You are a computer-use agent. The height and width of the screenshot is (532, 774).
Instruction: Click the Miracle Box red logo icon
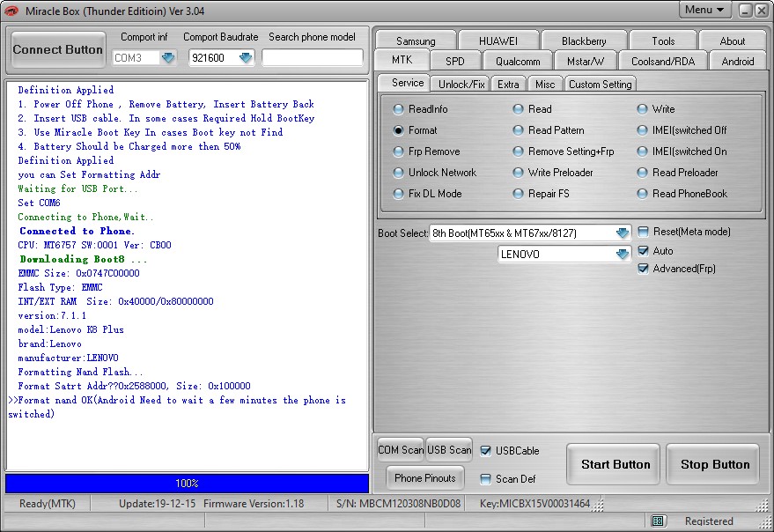click(11, 11)
